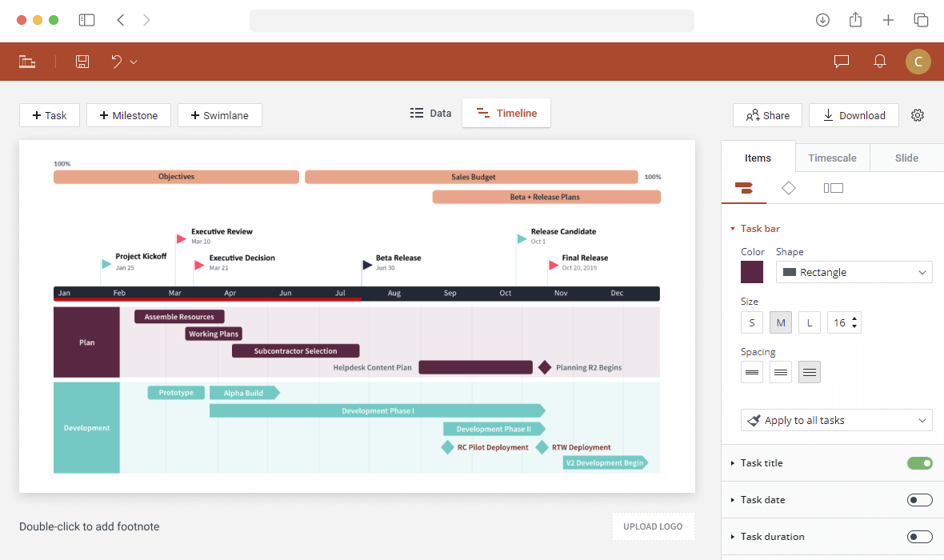Open the milestone diamond styling icon
Image resolution: width=944 pixels, height=560 pixels.
click(789, 188)
